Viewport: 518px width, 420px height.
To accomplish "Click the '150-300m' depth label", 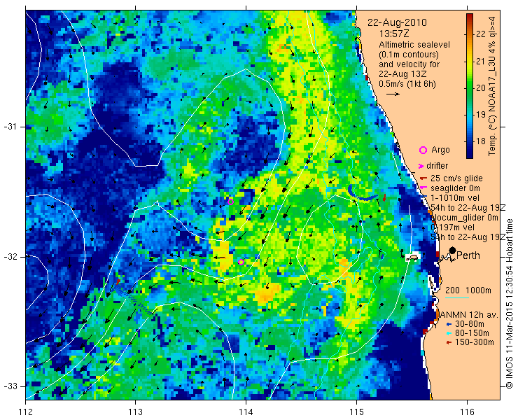I will (474, 343).
